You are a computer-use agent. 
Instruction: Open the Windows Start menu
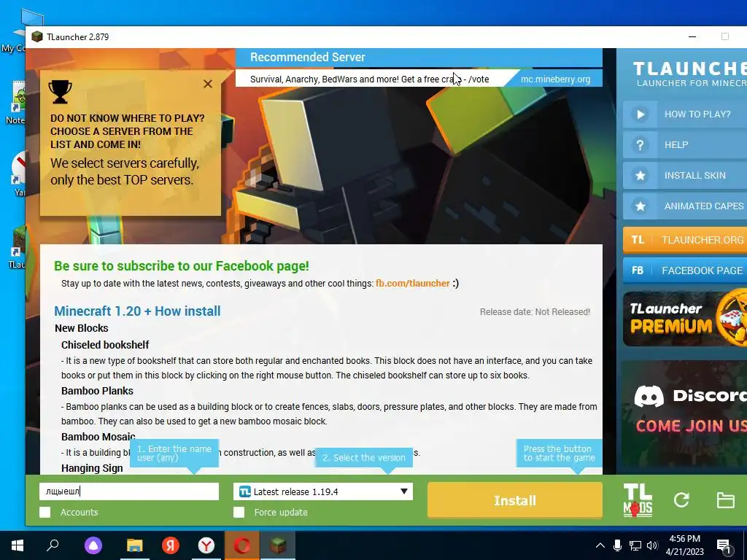pos(18,545)
